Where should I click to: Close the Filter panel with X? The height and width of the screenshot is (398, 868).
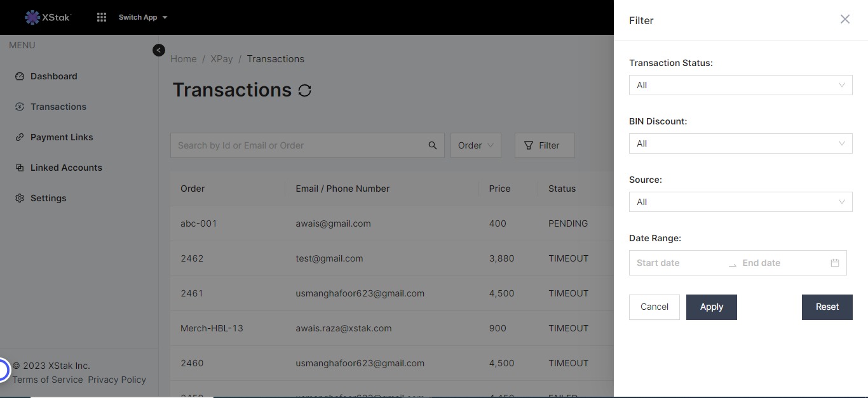(x=844, y=20)
